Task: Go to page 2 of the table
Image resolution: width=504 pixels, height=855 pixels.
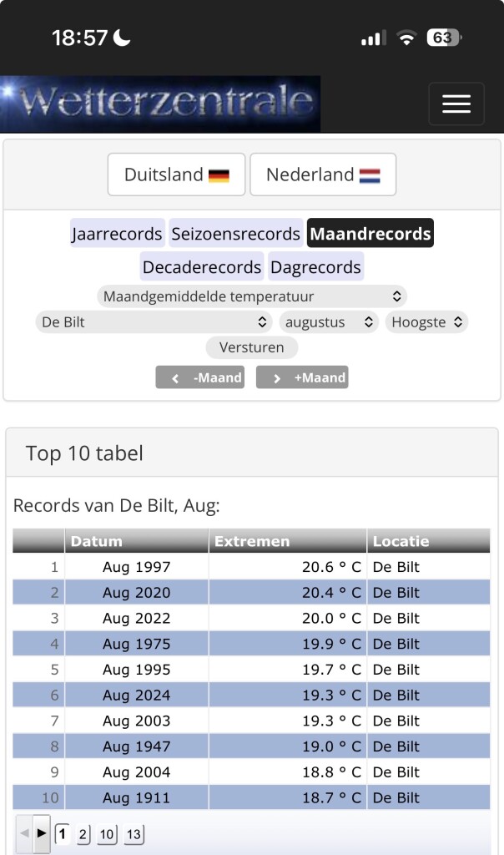Action: coord(83,833)
